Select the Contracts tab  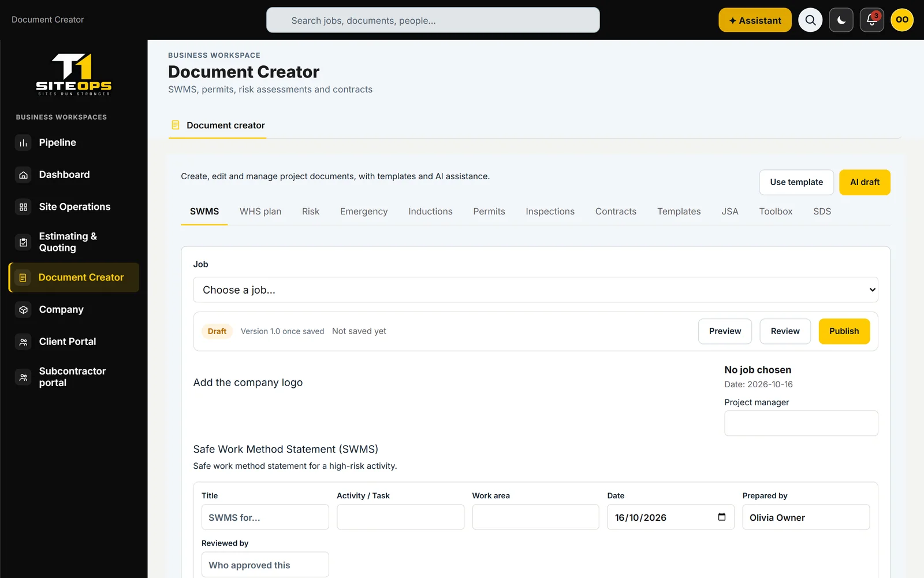tap(616, 212)
